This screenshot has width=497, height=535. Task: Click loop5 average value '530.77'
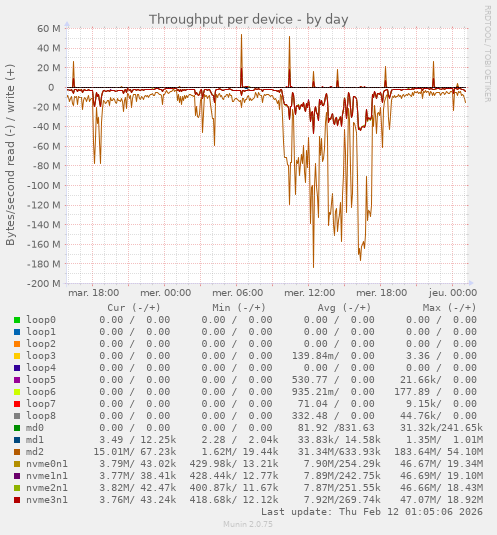(310, 380)
